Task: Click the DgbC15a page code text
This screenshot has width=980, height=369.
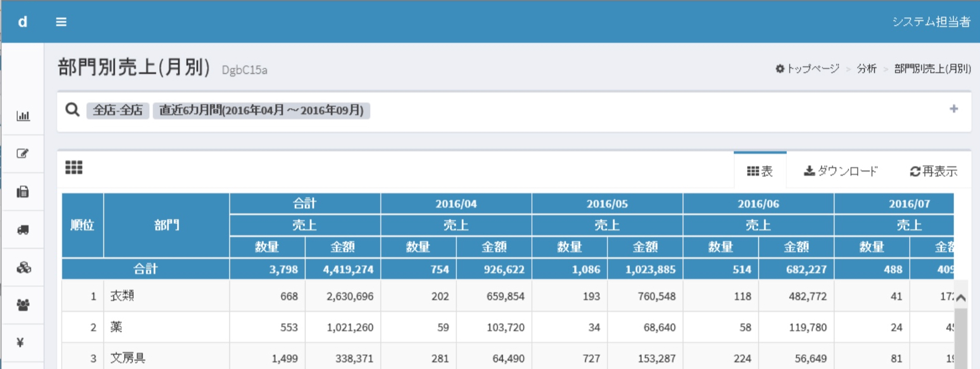Action: (244, 70)
